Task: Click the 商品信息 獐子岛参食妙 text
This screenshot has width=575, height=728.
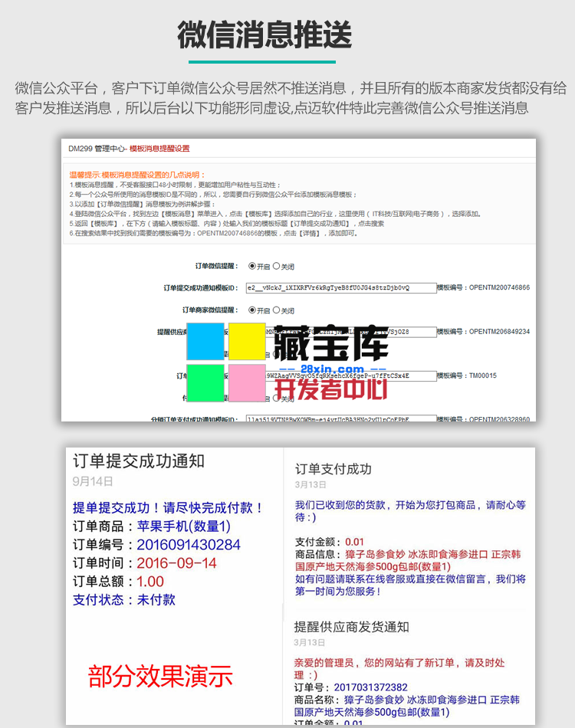Action: 408,560
